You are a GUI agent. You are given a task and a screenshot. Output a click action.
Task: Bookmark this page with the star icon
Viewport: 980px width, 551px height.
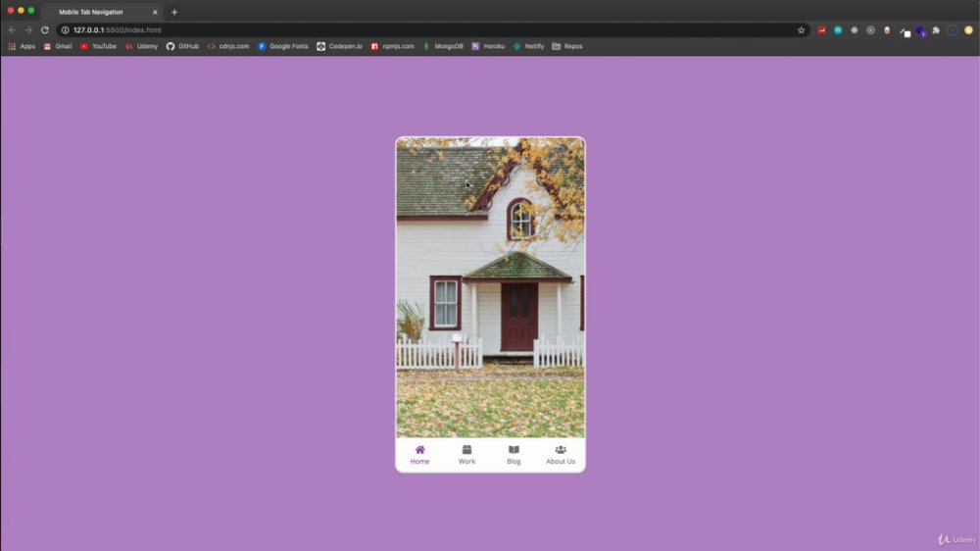click(802, 30)
